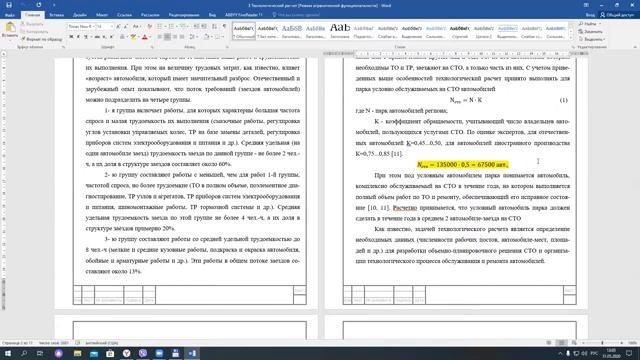The width and height of the screenshot is (640, 360).
Task: Click Заменить (Replace) in the Editing group
Action: click(590, 31)
